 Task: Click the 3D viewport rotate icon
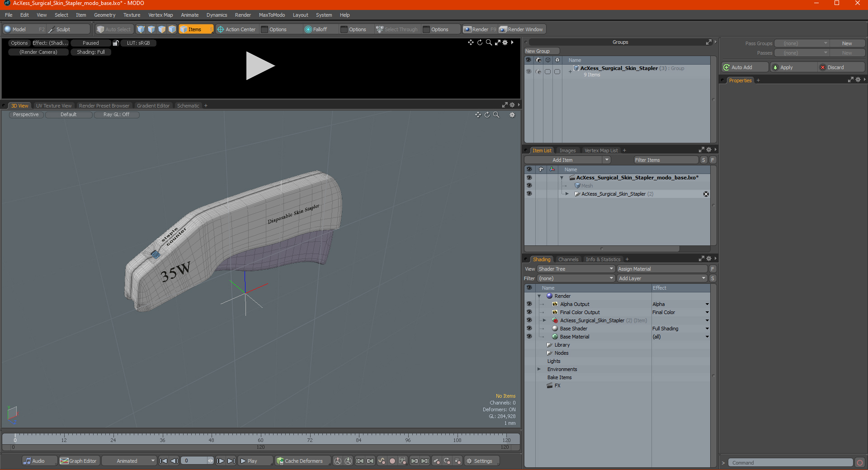tap(487, 115)
